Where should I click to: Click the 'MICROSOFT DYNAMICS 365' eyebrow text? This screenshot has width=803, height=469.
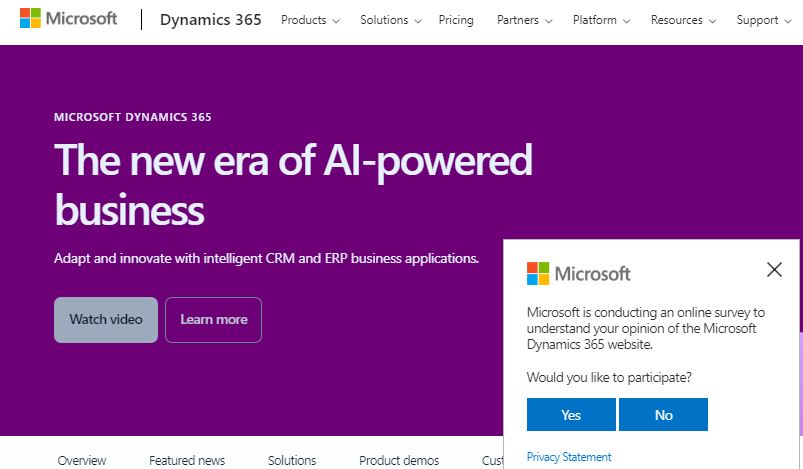(133, 117)
